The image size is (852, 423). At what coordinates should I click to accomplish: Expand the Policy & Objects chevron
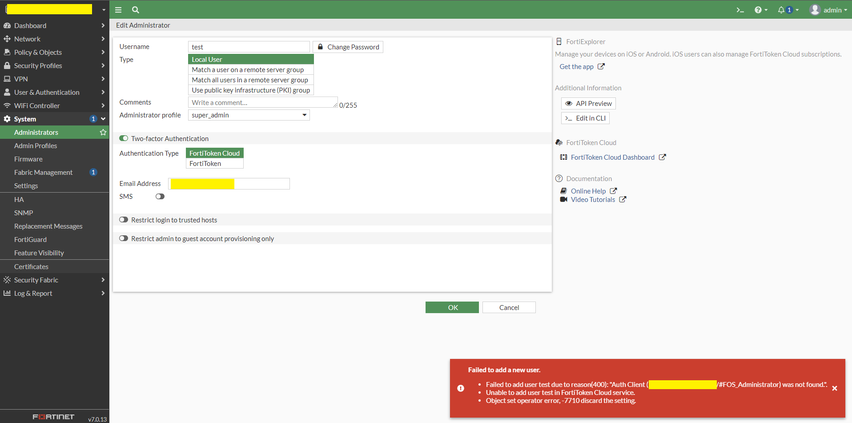pos(103,52)
